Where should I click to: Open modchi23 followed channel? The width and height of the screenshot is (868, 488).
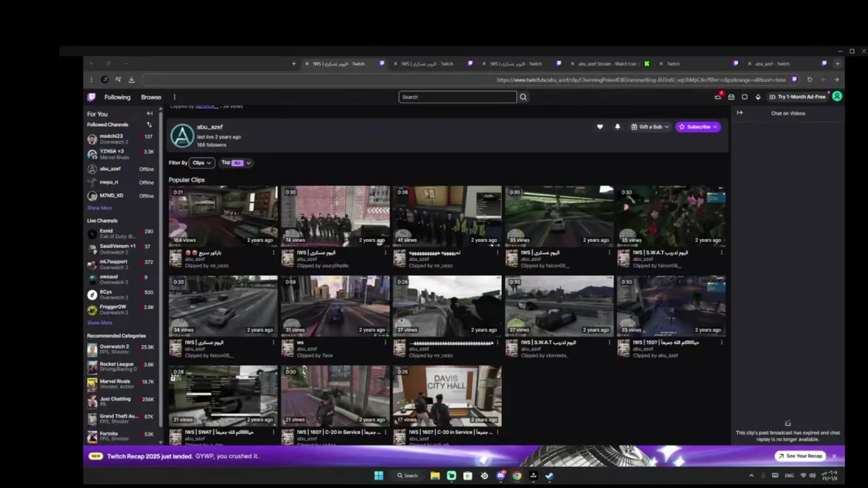tap(121, 139)
